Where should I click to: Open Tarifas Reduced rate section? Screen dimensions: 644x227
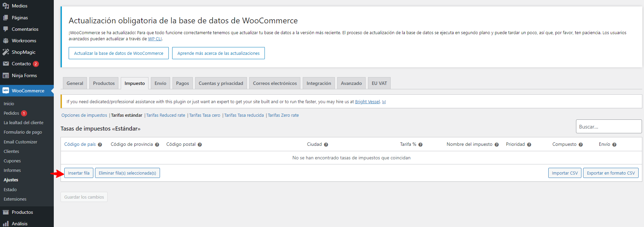tap(166, 115)
